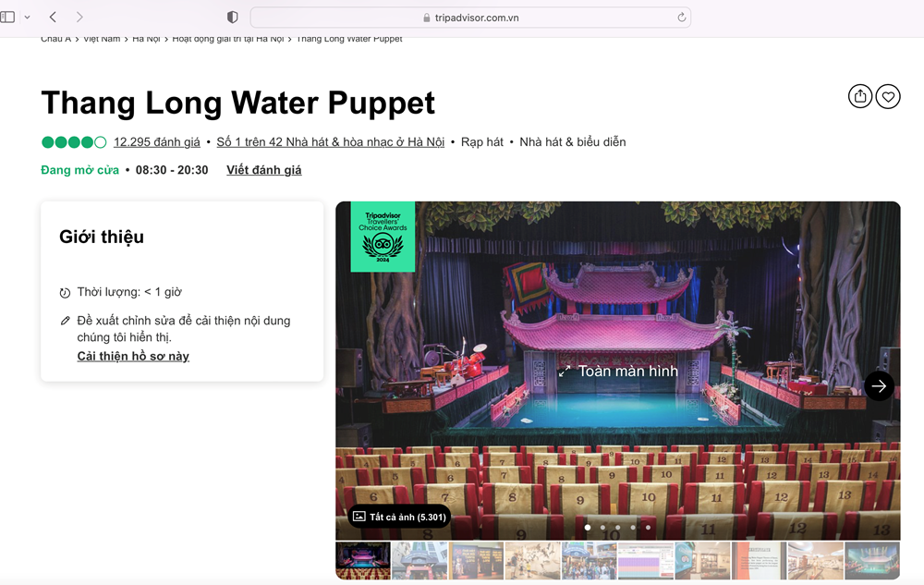
Task: Open the 12.295 đánh giá reviews link
Action: 156,142
